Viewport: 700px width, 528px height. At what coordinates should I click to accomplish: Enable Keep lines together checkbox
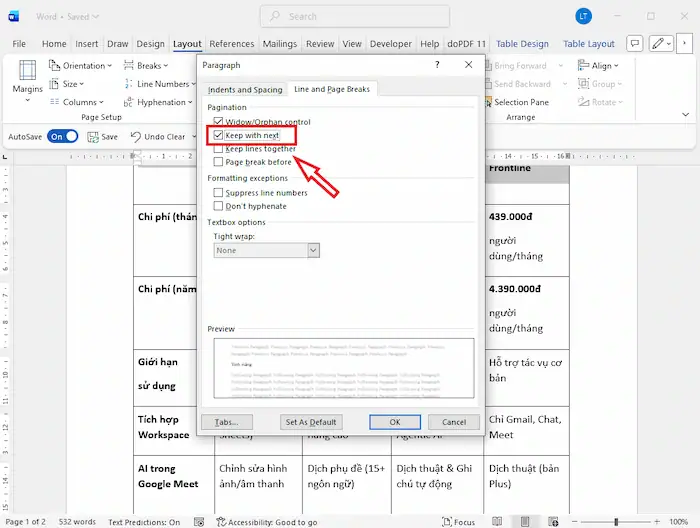[x=219, y=148]
